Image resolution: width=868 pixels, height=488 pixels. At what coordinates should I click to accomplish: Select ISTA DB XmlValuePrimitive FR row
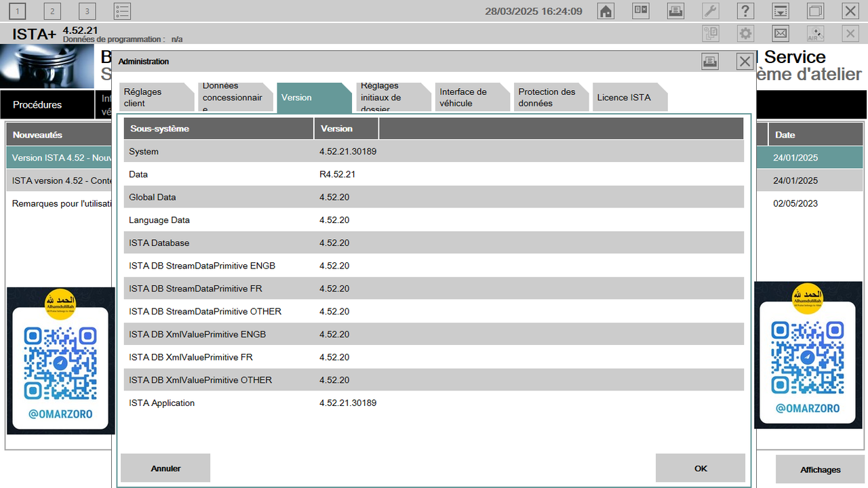click(434, 357)
